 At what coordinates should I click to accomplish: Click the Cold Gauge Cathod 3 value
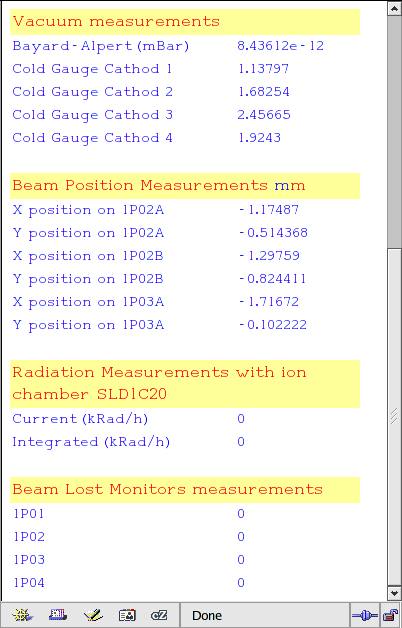coord(264,115)
